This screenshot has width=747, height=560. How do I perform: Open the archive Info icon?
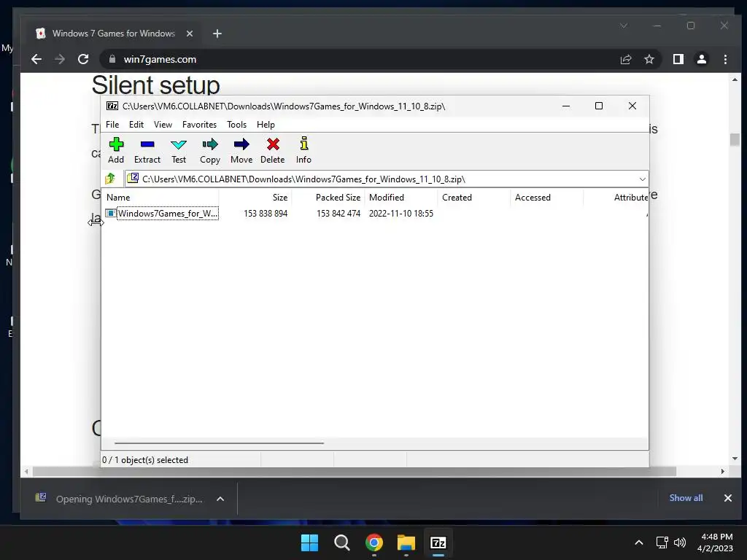coord(304,144)
